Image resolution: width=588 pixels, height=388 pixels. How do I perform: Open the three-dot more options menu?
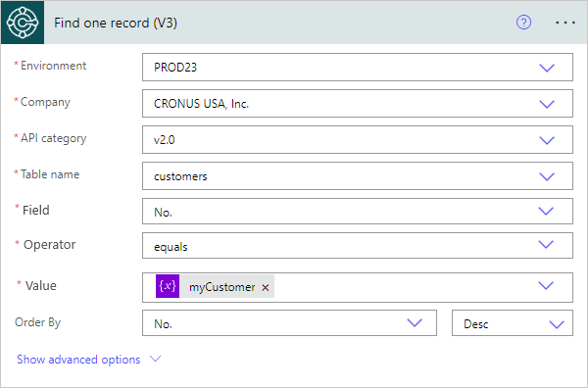coord(565,23)
